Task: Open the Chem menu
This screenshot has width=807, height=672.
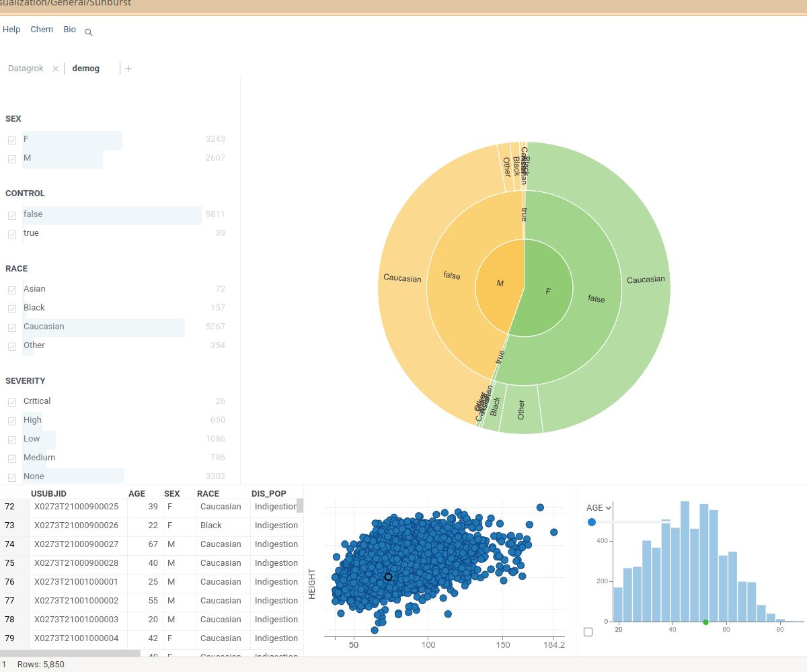Action: (x=42, y=30)
